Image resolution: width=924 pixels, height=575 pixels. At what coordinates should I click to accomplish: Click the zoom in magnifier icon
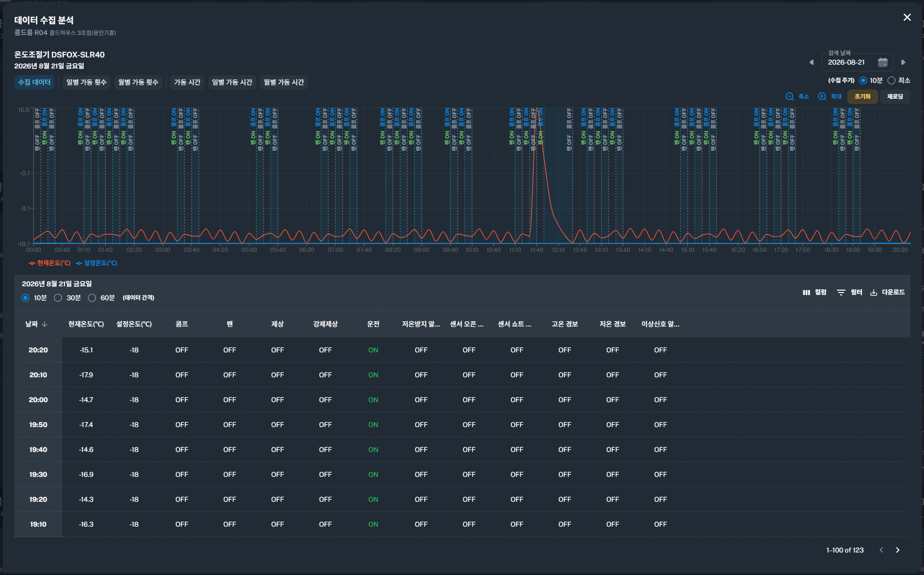[822, 96]
